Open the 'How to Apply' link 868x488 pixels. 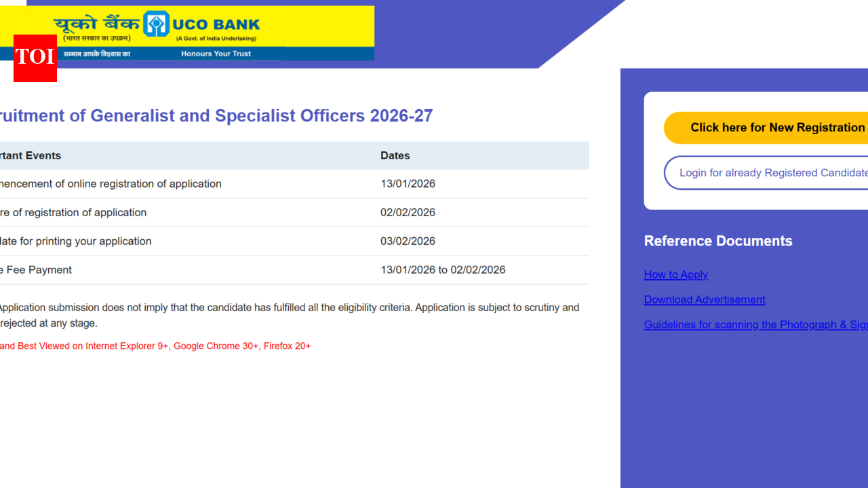click(x=675, y=274)
